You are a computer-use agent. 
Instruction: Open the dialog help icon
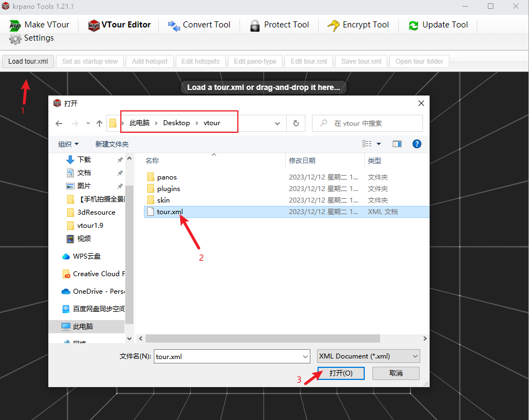[x=416, y=144]
